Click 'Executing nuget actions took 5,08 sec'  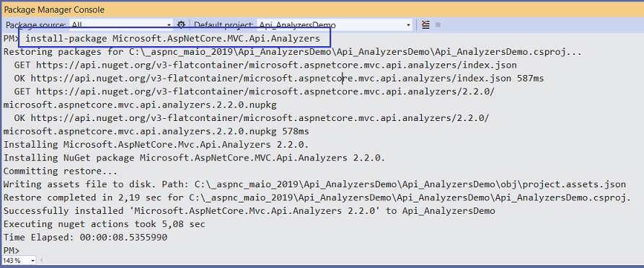pos(104,224)
